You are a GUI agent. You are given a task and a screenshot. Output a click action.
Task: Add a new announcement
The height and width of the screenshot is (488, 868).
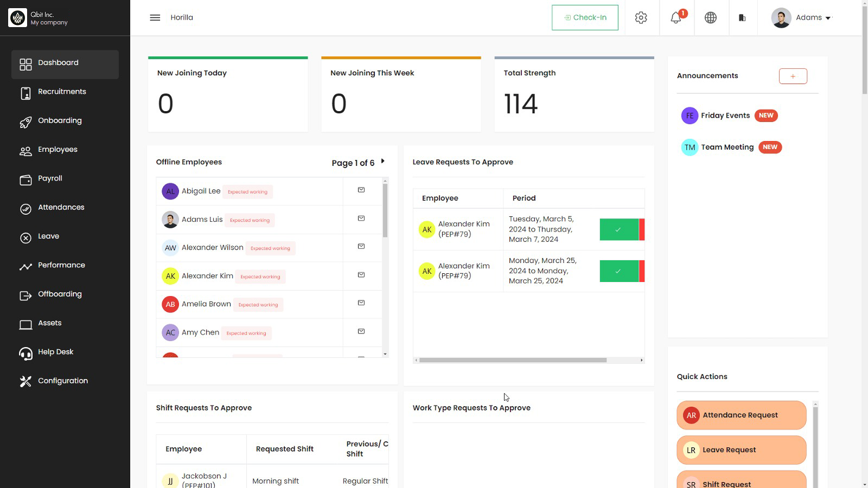pos(793,76)
